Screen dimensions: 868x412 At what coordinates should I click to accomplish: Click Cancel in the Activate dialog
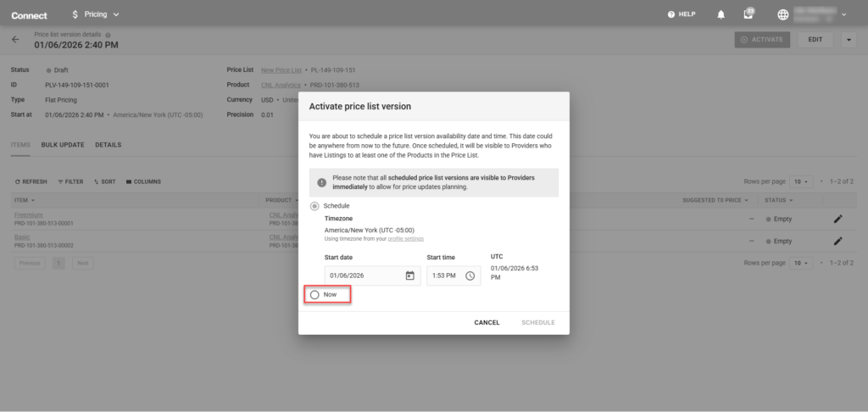pos(487,322)
